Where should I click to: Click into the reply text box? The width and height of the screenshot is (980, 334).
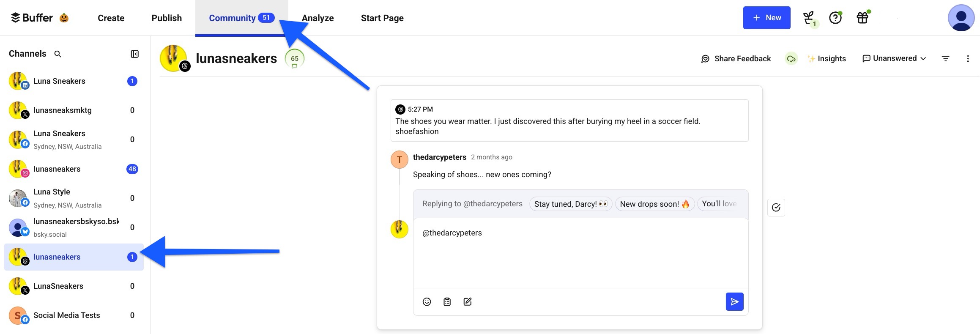tap(580, 253)
